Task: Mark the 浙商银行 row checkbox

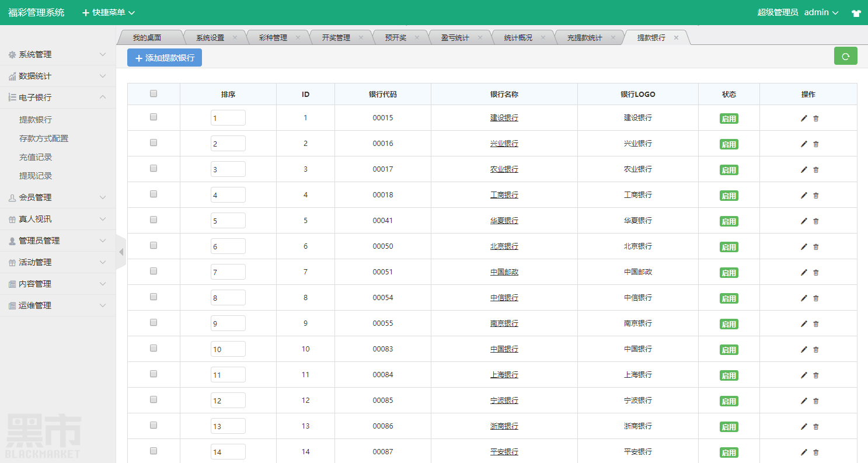Action: 154,425
